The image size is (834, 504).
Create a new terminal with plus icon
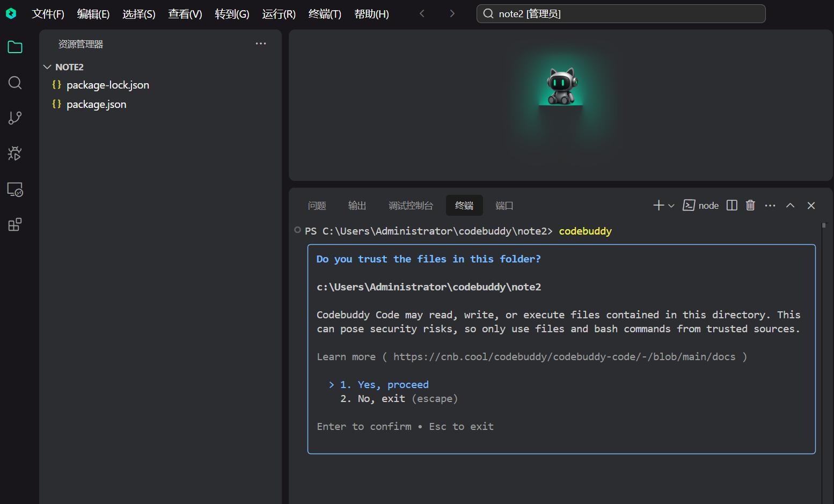click(x=659, y=206)
